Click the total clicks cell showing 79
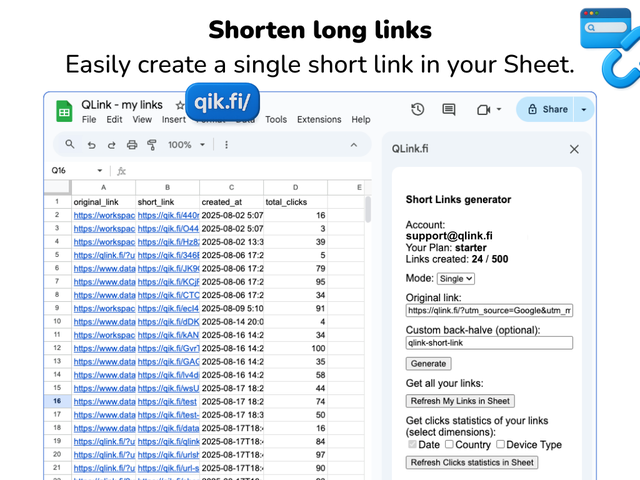Viewport: 640px width, 480px height. point(296,269)
